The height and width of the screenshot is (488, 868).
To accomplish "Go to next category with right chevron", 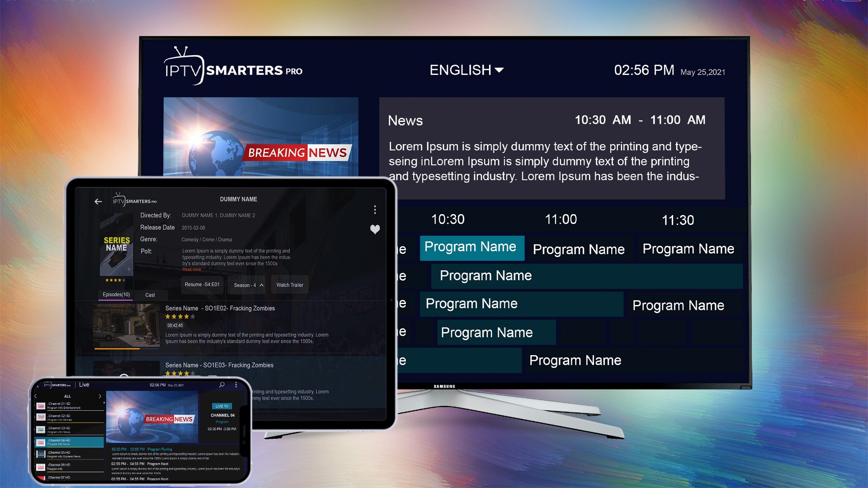I will coord(100,396).
